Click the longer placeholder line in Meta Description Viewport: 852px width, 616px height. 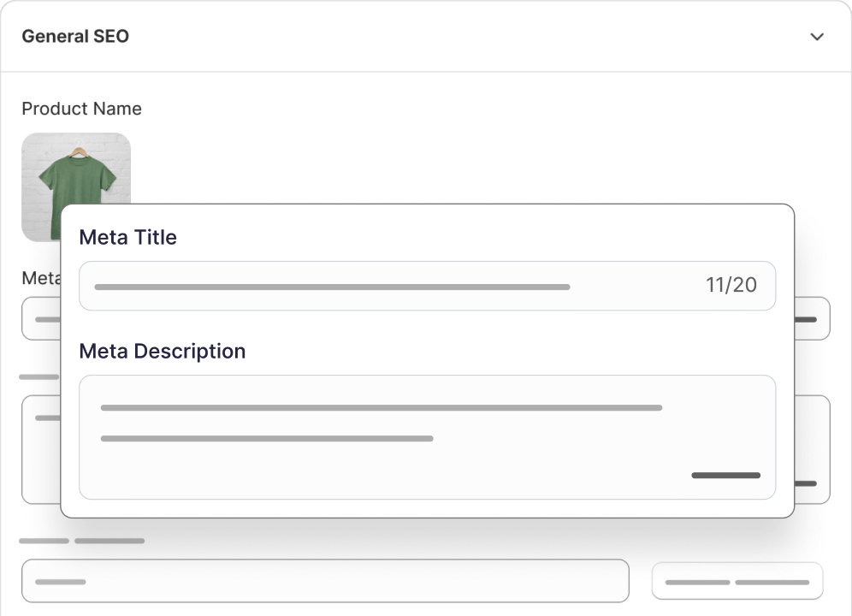[x=381, y=408]
